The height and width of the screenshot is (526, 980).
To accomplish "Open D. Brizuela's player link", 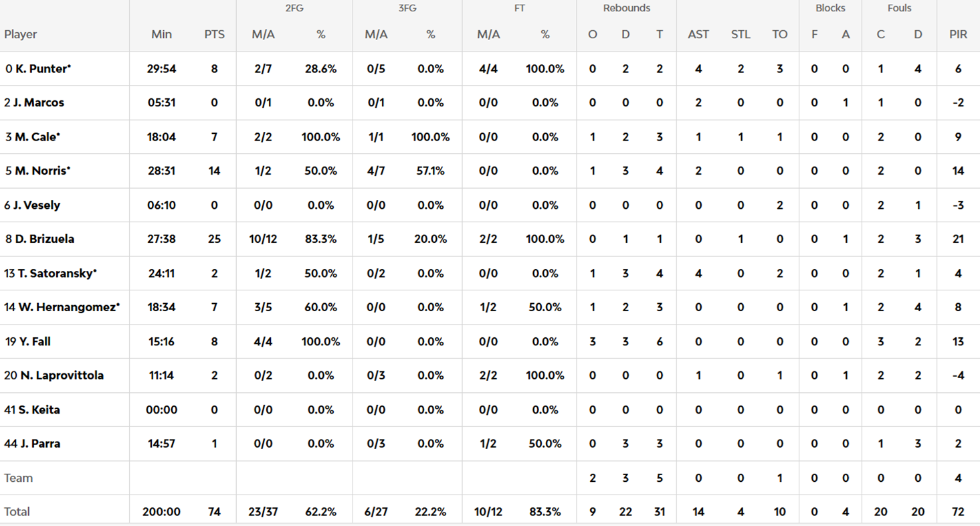I will [44, 239].
